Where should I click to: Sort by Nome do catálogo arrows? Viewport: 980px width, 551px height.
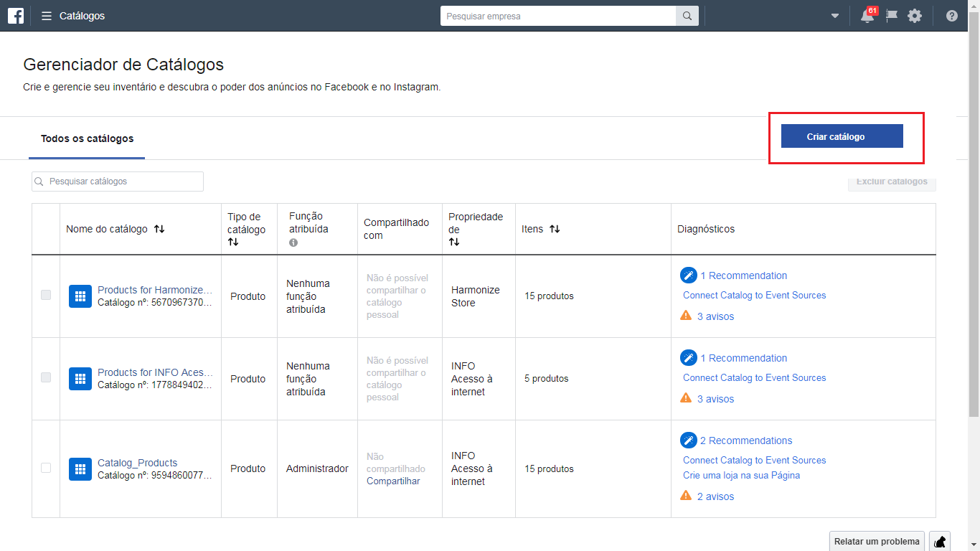click(159, 229)
